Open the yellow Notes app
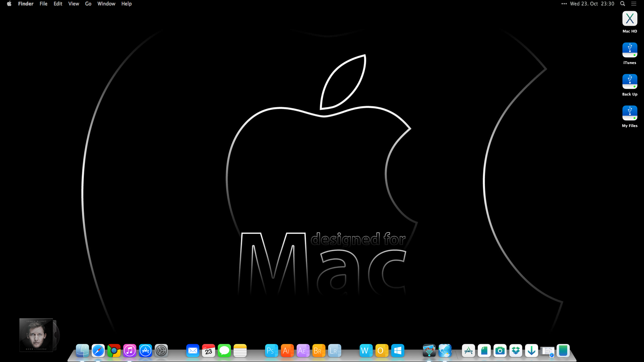 [240, 351]
